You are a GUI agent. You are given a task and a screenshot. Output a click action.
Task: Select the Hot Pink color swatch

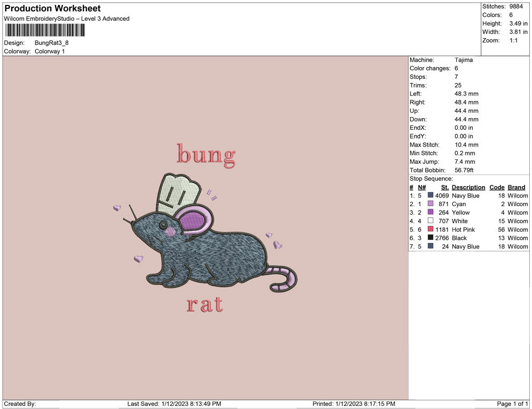[430, 230]
